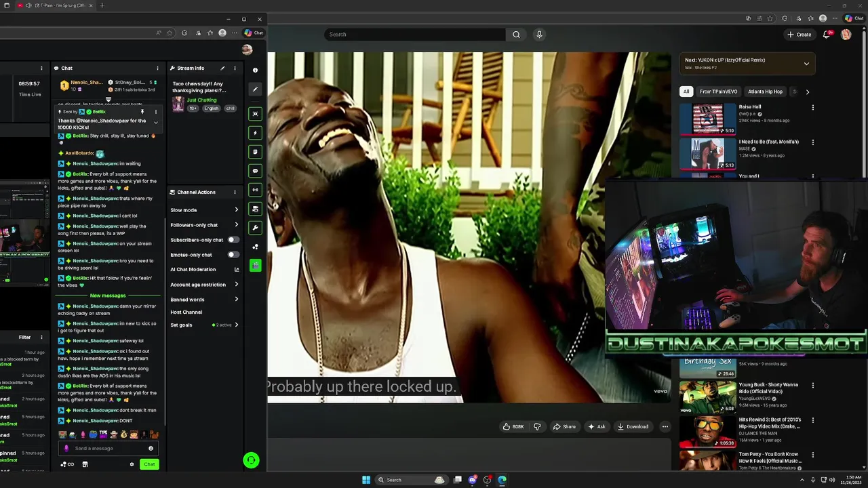Open YouTube notifications bell
The width and height of the screenshot is (868, 488).
pos(827,34)
